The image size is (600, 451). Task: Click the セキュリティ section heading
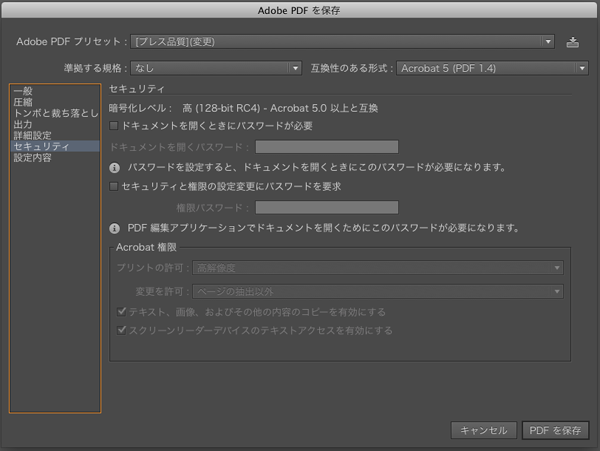(x=137, y=89)
